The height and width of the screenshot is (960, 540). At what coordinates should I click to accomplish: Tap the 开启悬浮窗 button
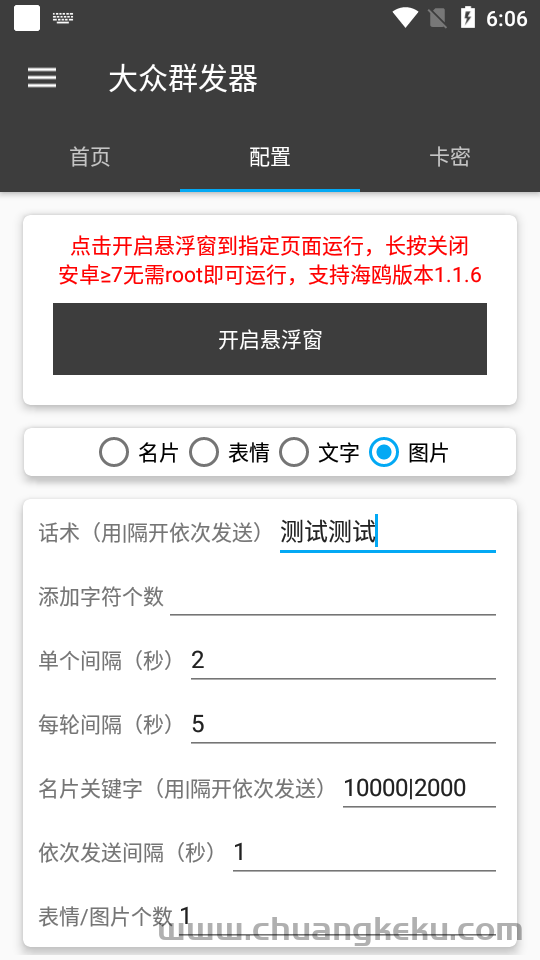[270, 339]
